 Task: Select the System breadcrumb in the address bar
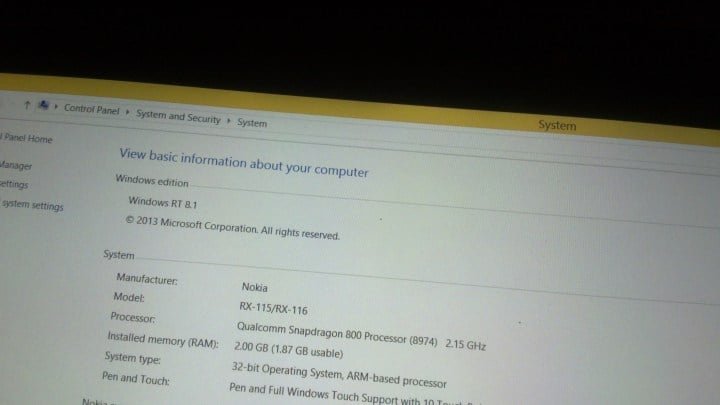252,123
